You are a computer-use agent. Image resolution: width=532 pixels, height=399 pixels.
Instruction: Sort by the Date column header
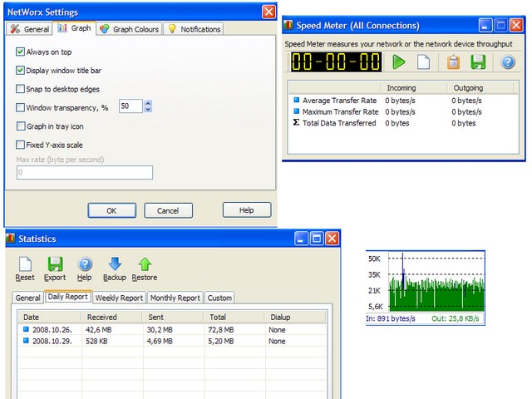(x=49, y=318)
